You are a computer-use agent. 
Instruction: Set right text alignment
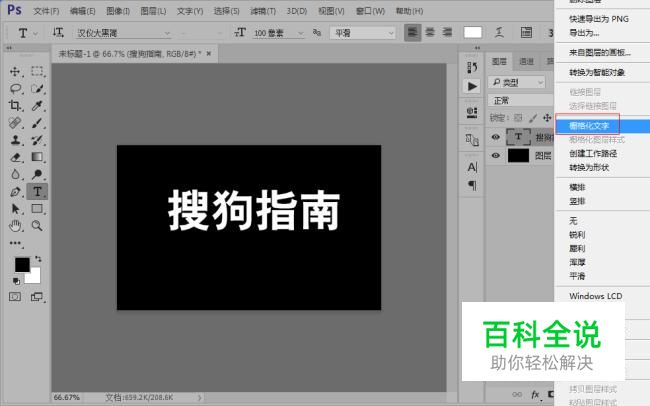click(x=447, y=32)
